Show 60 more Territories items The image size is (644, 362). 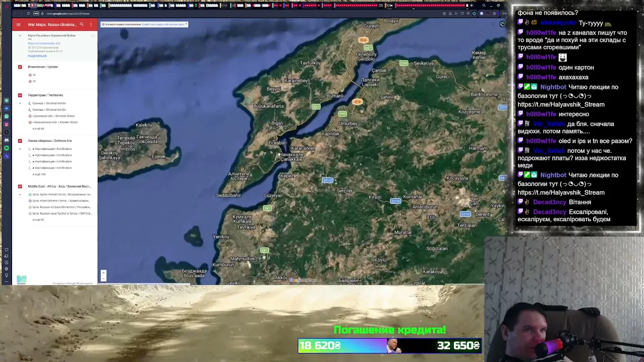point(38,129)
